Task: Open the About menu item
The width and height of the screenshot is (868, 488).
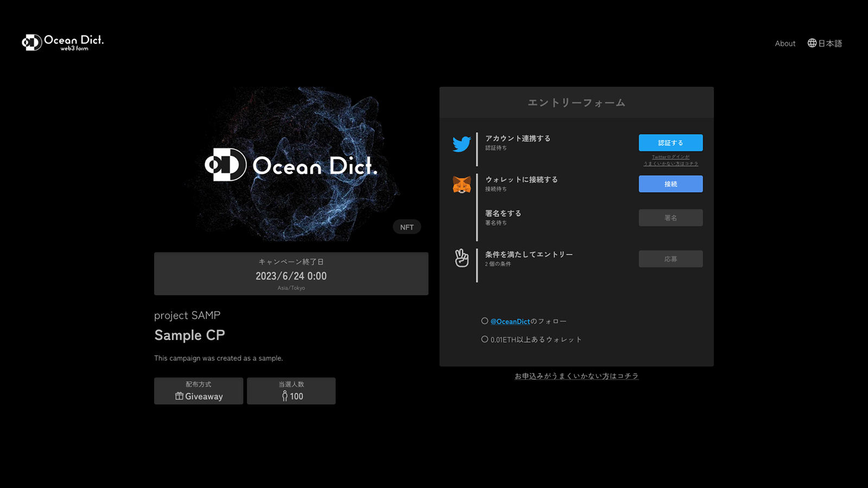Action: click(785, 43)
